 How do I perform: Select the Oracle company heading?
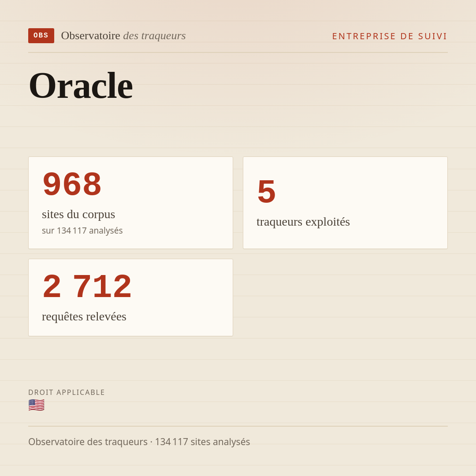tap(81, 86)
